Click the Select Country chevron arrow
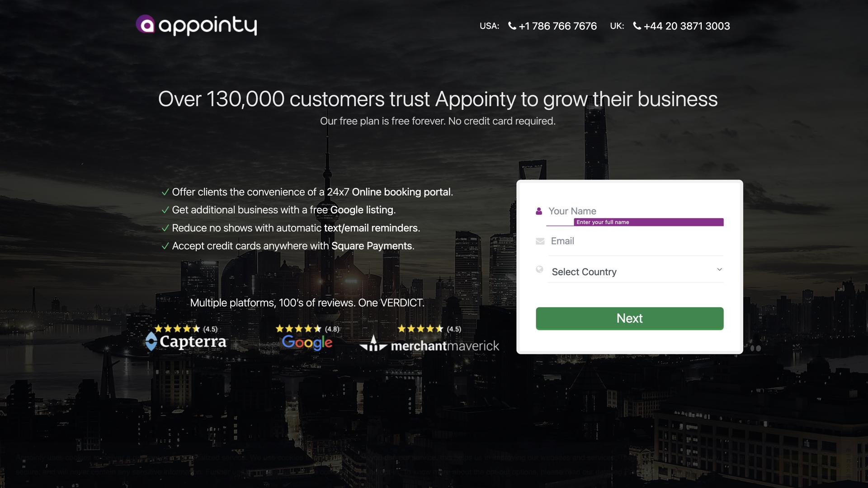Screen dimensions: 868x488 pos(719,269)
